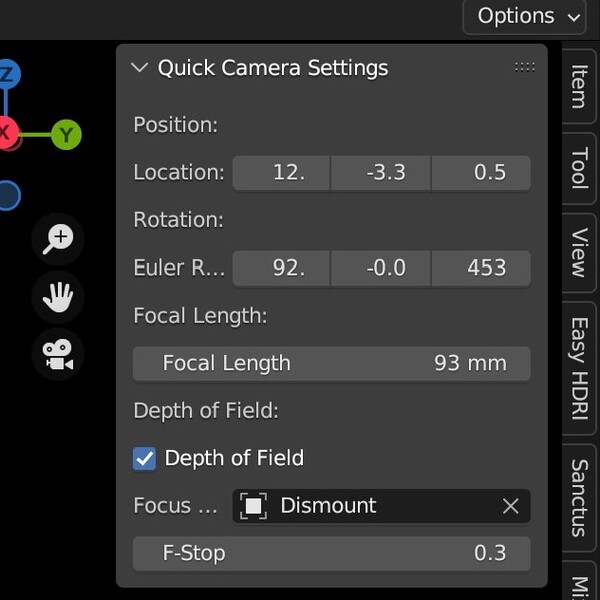Click the green Y axis gizmo
This screenshot has width=600, height=600.
click(x=66, y=134)
